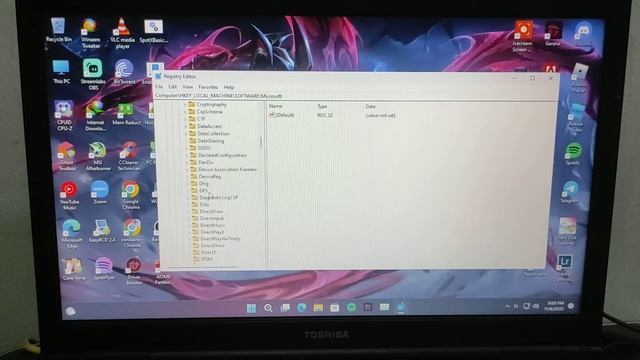Image resolution: width=640 pixels, height=360 pixels.
Task: Launch Mem Reduct shortcut
Action: tap(126, 114)
